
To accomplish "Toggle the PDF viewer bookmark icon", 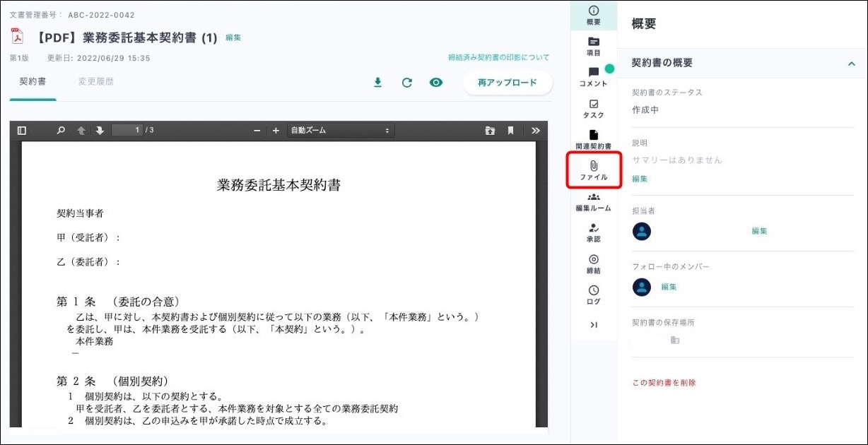I will click(x=510, y=131).
